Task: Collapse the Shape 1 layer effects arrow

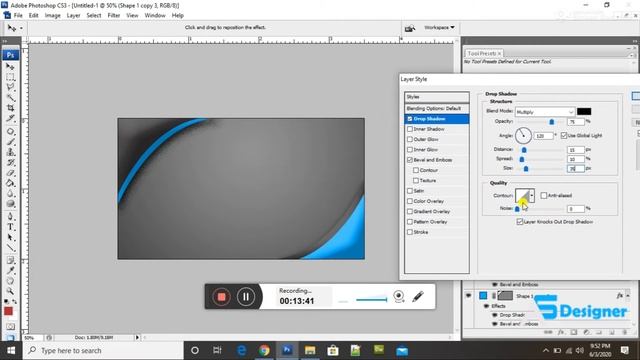Action: click(x=628, y=296)
